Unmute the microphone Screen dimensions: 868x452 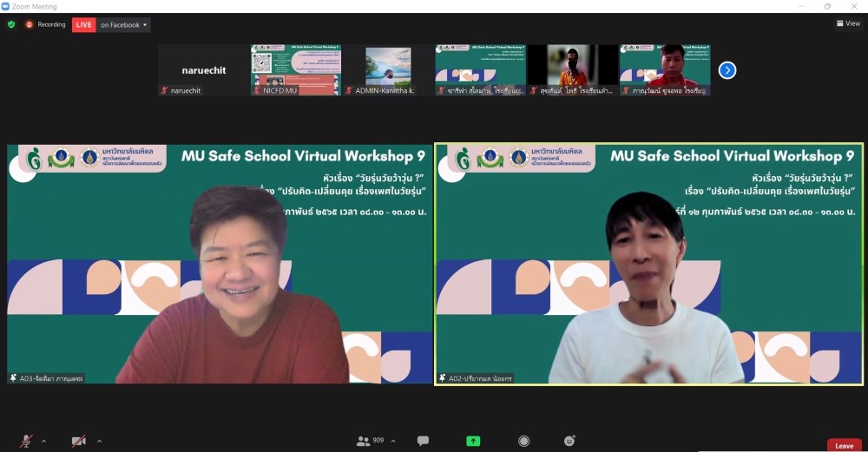26,441
